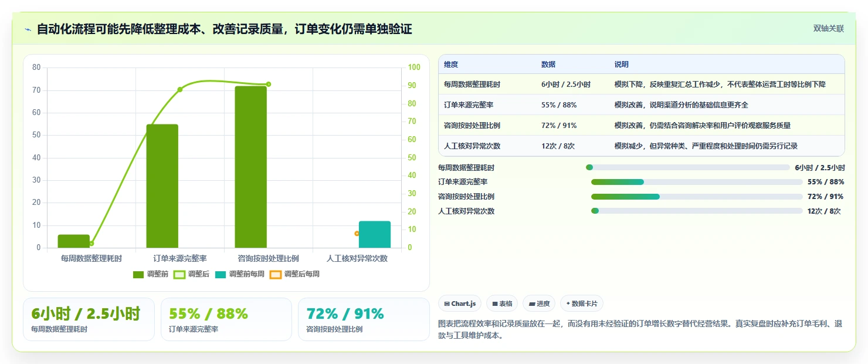Click table cell 6小时 / 2.5小时
Image resolution: width=868 pixels, height=364 pixels.
point(566,85)
